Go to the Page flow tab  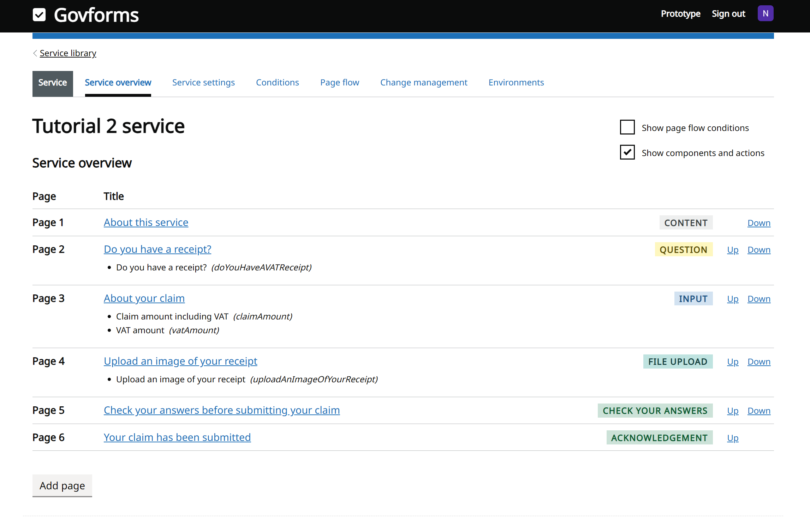click(340, 83)
